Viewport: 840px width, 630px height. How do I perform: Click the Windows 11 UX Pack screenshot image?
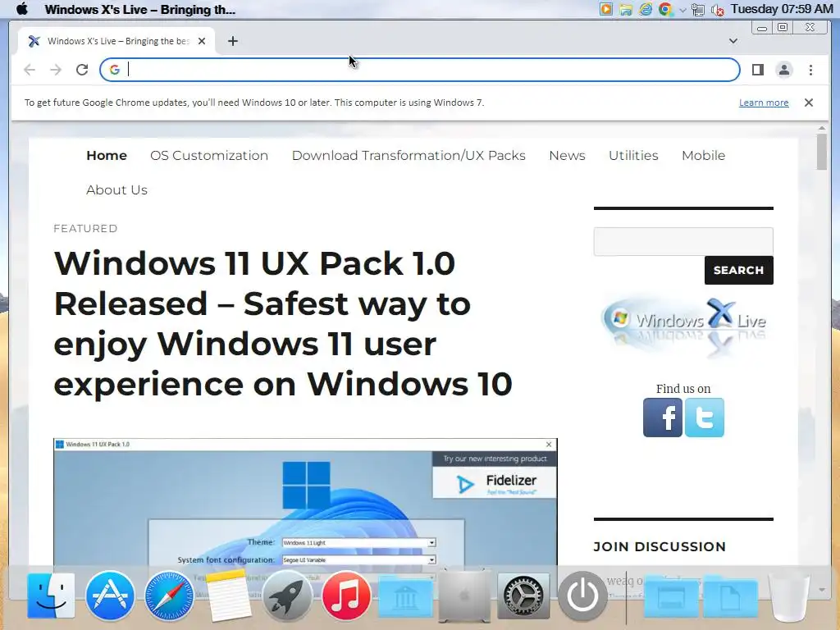305,504
